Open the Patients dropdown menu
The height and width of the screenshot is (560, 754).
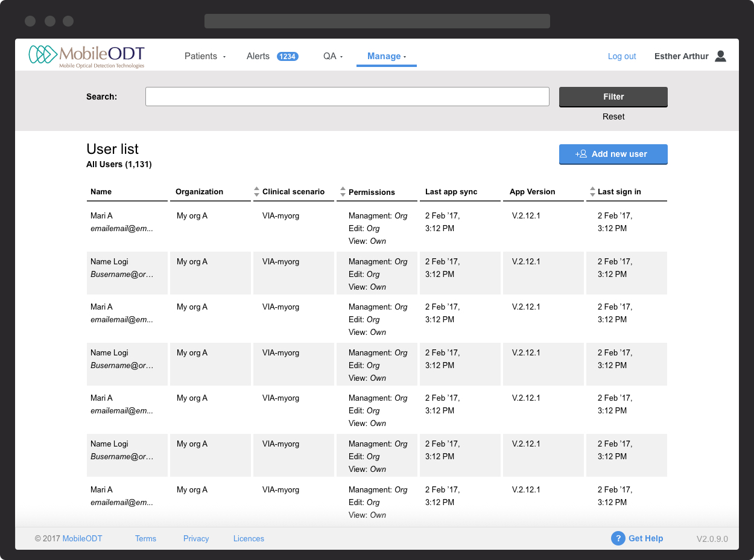(x=205, y=56)
